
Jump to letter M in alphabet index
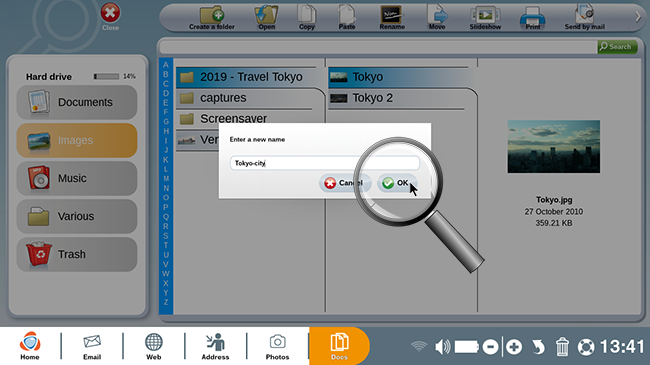click(x=166, y=179)
